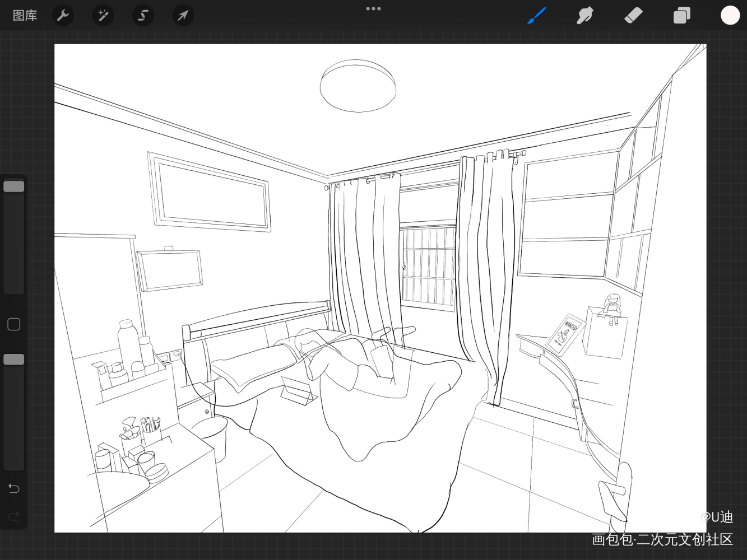Select the Smudge finger tool
Screen dimensions: 747x560
click(584, 16)
